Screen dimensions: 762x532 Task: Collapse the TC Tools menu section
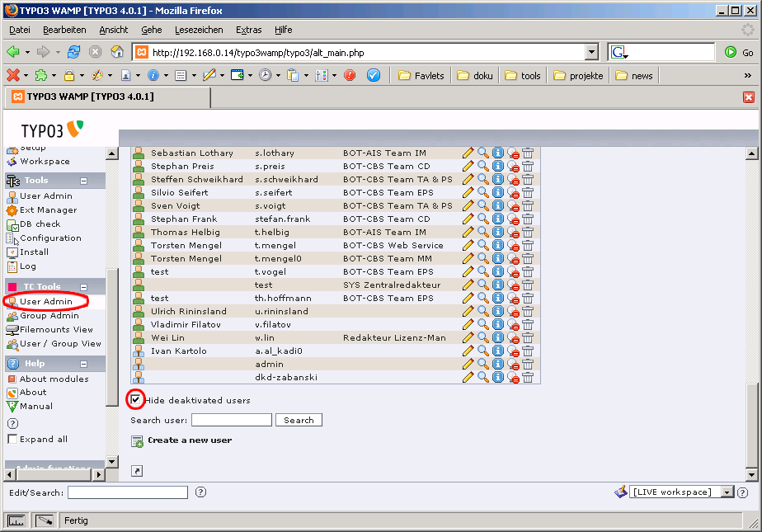click(83, 287)
